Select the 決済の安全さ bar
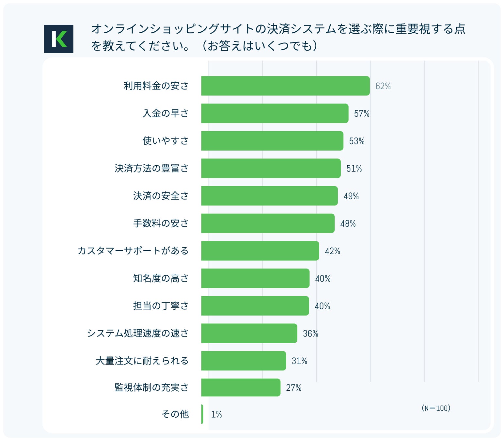Image resolution: width=504 pixels, height=441 pixels. coord(269,196)
